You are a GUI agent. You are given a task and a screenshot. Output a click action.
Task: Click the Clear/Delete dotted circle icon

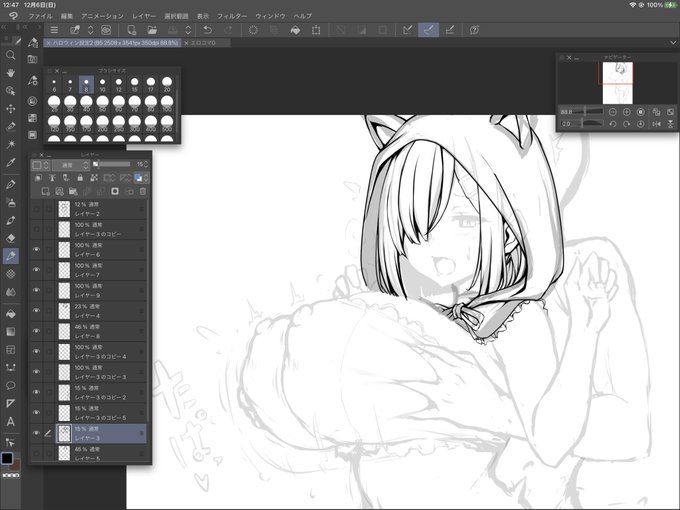pyautogui.click(x=253, y=30)
